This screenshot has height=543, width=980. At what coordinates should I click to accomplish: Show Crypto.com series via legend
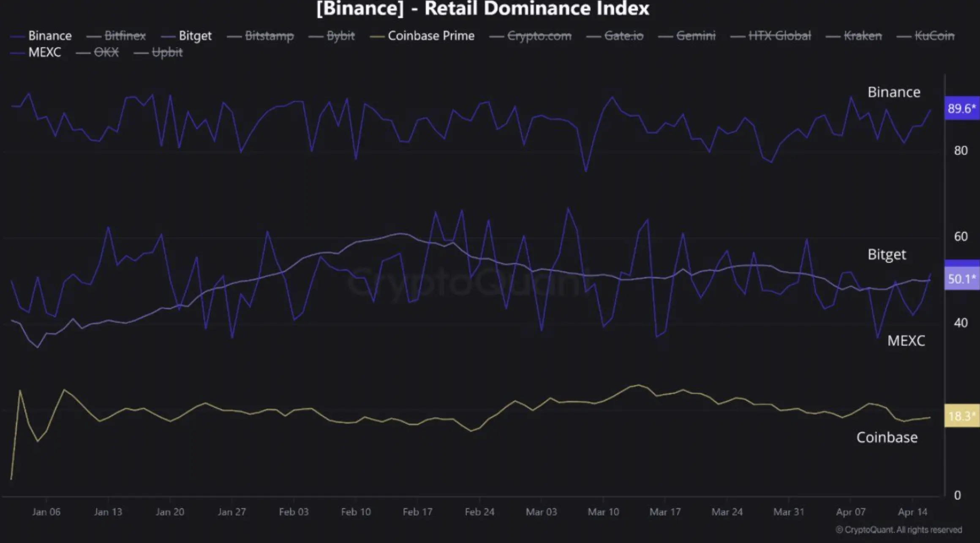tap(539, 36)
